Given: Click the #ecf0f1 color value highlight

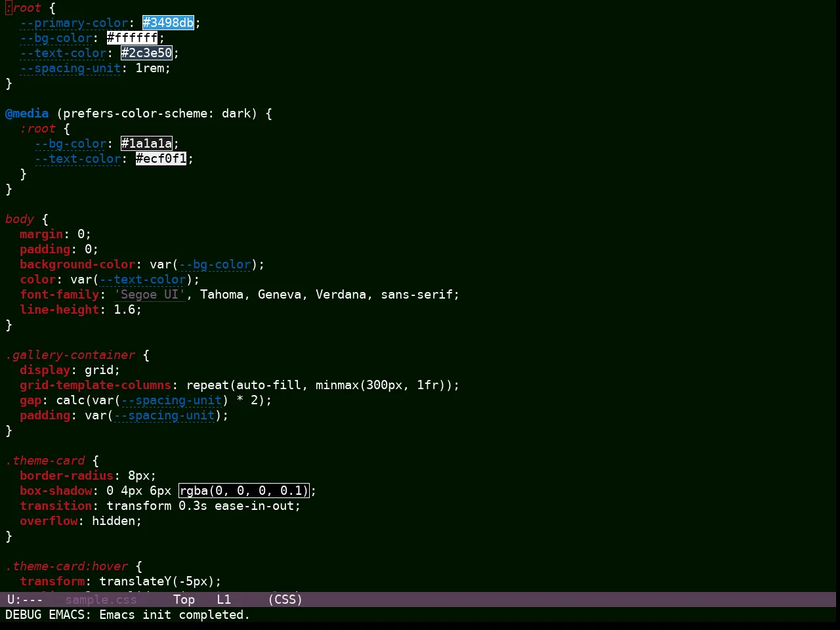Looking at the screenshot, I should [x=161, y=159].
